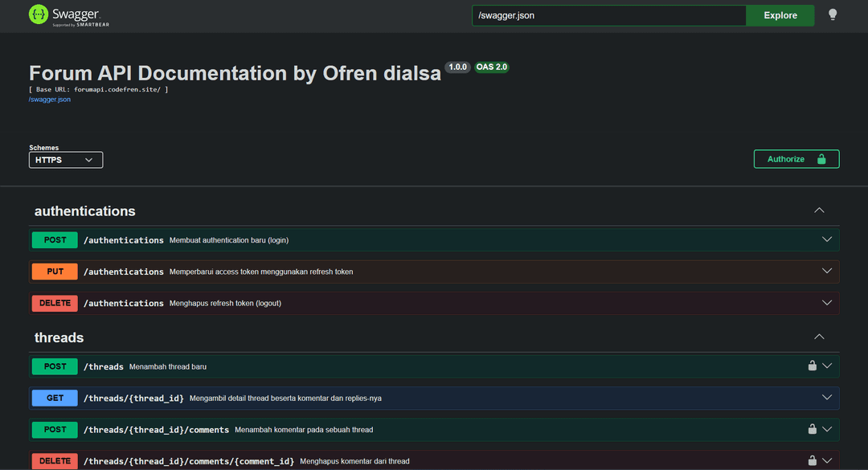This screenshot has width=868, height=470.
Task: Click the 1.0.0 version badge
Action: (458, 67)
